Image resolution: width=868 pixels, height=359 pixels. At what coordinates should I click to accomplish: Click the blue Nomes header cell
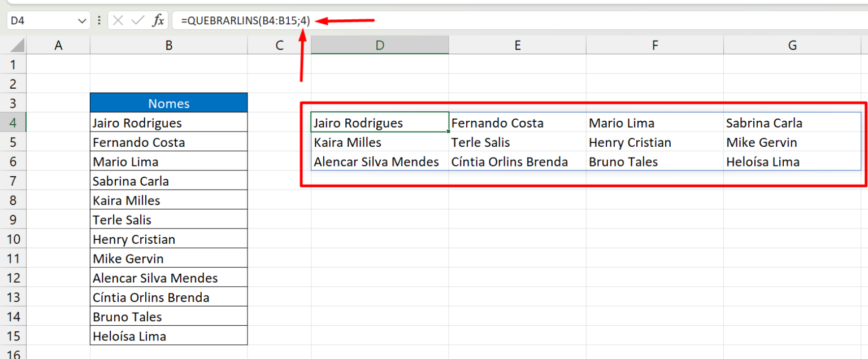tap(168, 103)
